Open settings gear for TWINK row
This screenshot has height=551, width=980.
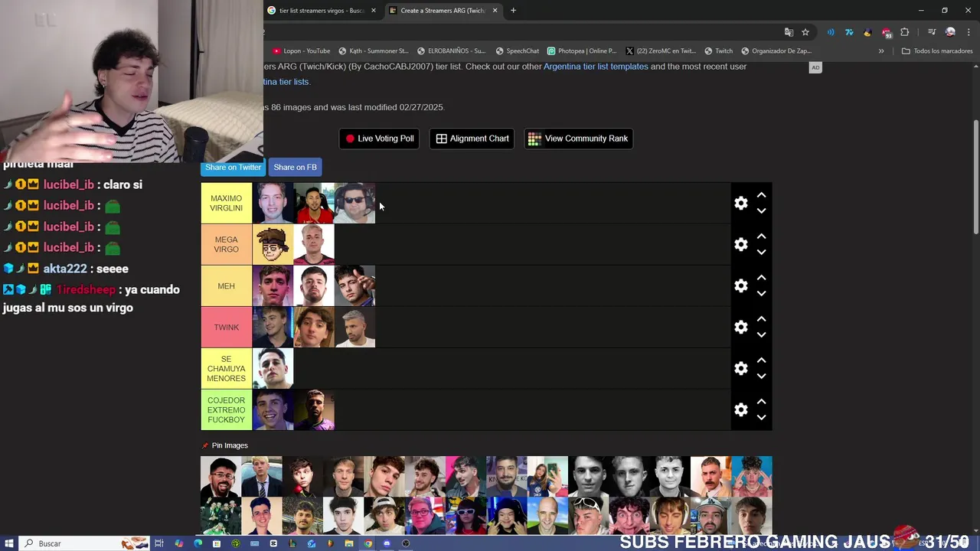pyautogui.click(x=740, y=328)
